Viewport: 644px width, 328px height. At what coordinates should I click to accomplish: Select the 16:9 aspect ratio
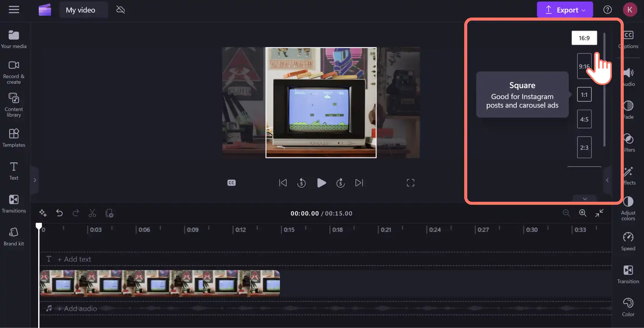pos(584,38)
